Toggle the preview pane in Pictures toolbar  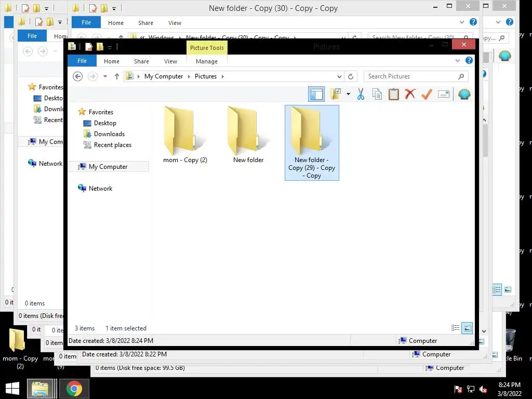(316, 95)
